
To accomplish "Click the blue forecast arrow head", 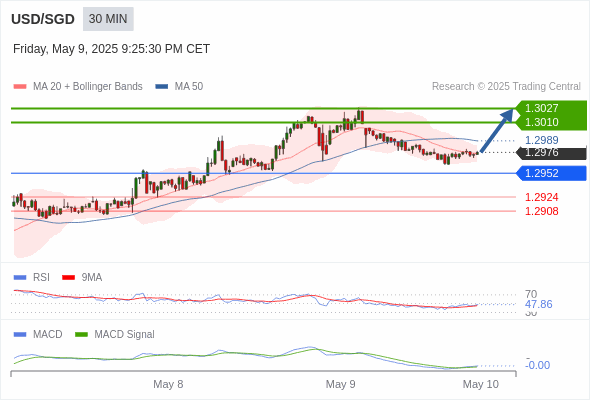I will tap(508, 115).
